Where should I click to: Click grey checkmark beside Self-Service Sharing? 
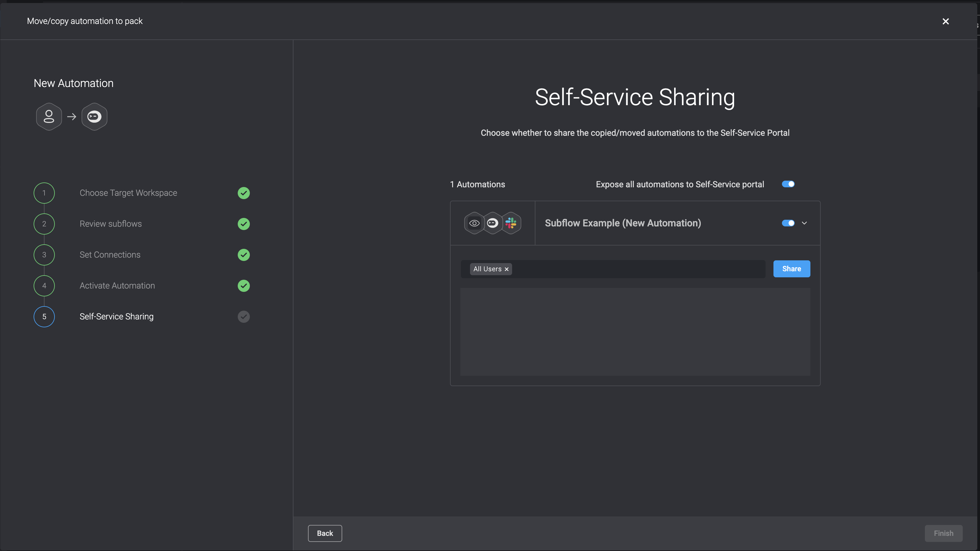pyautogui.click(x=243, y=317)
